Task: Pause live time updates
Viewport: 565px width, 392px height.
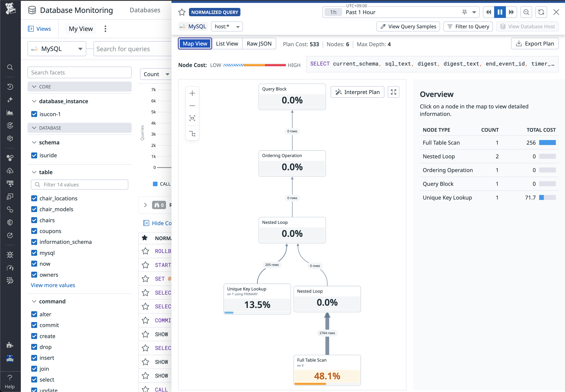Action: click(500, 12)
